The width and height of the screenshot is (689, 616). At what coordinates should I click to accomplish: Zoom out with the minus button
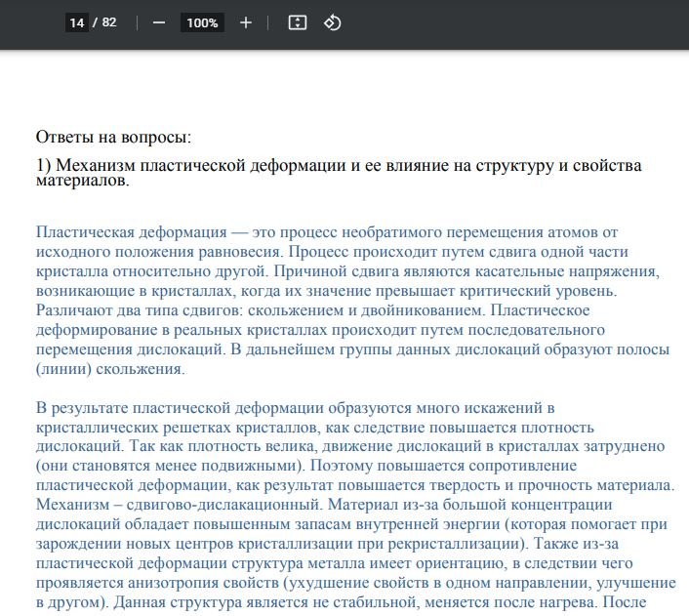[x=159, y=22]
